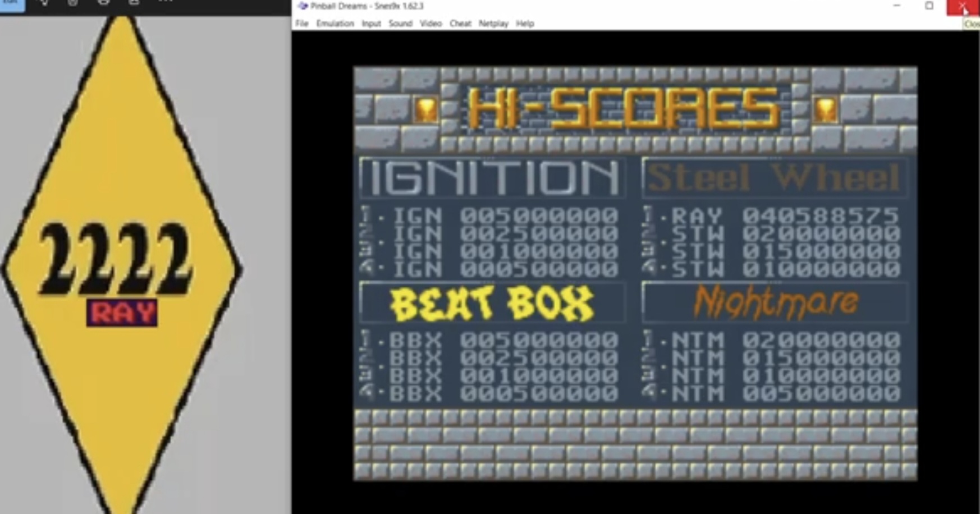Click the Snes9x app icon in title bar
The image size is (980, 514).
[303, 6]
